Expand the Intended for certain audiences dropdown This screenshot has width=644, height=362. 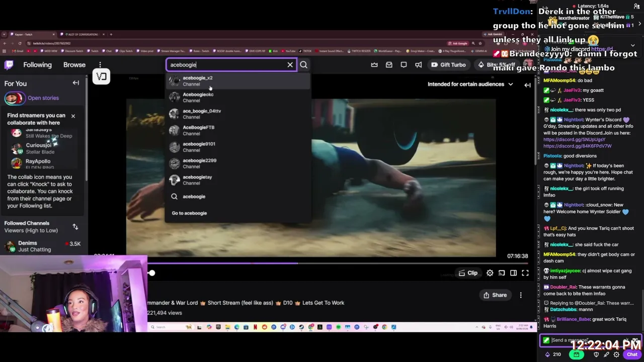tap(470, 84)
